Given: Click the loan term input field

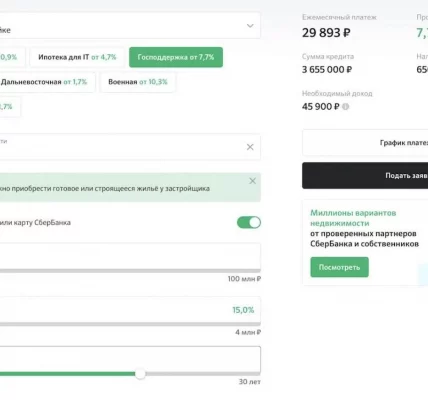Looking at the screenshot, I should 130,359.
